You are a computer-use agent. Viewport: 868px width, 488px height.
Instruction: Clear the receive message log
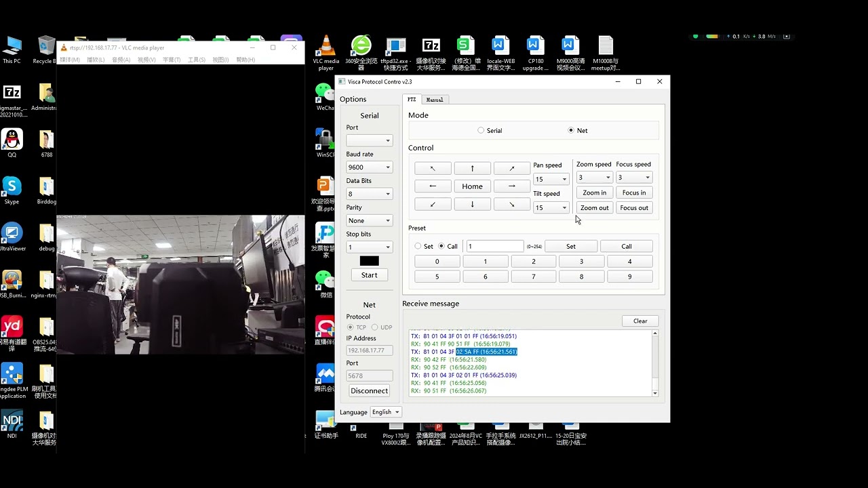(640, 321)
